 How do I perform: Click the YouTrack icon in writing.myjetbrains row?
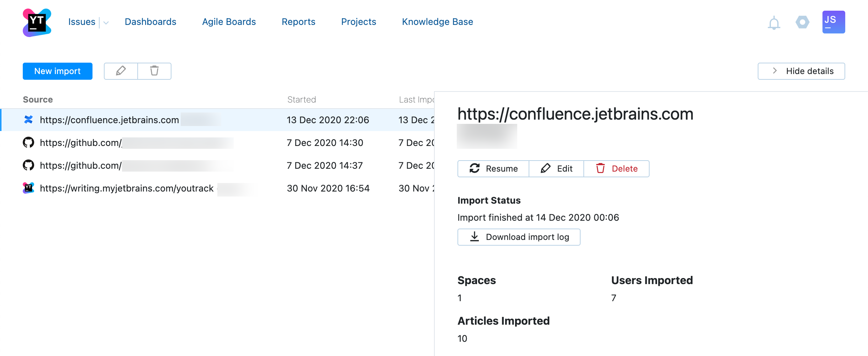[28, 188]
